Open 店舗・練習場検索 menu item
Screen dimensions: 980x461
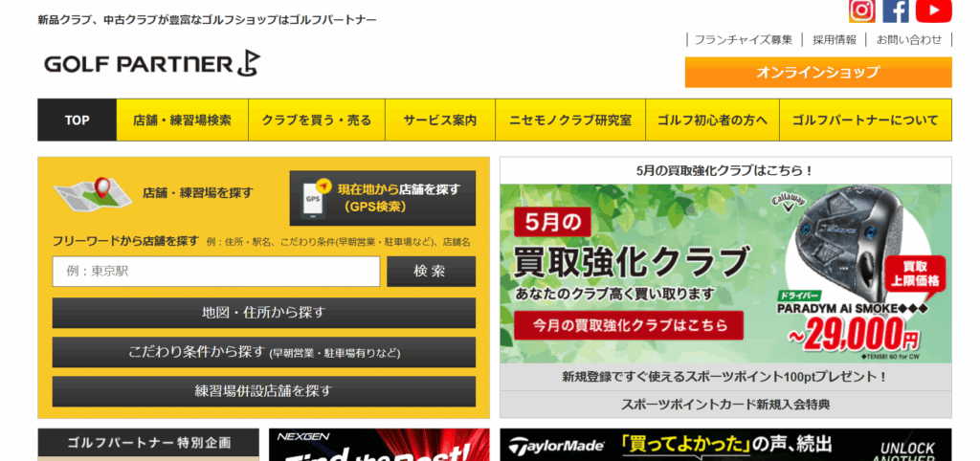point(182,120)
